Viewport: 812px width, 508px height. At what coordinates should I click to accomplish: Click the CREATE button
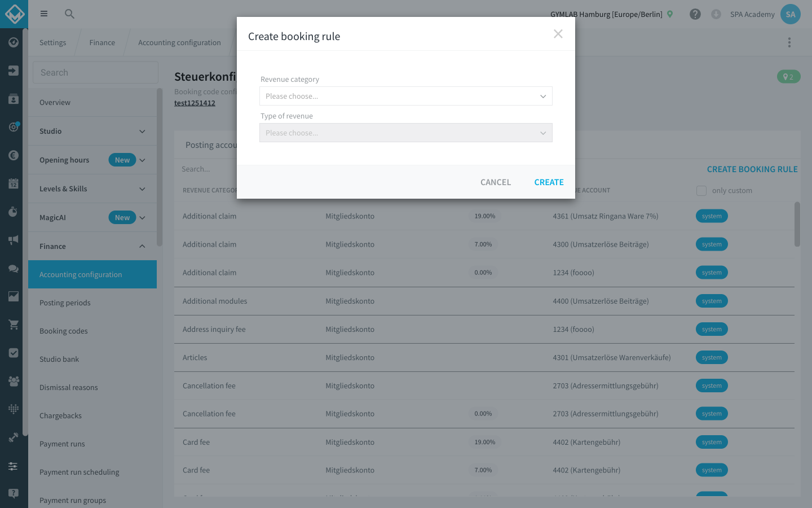549,182
